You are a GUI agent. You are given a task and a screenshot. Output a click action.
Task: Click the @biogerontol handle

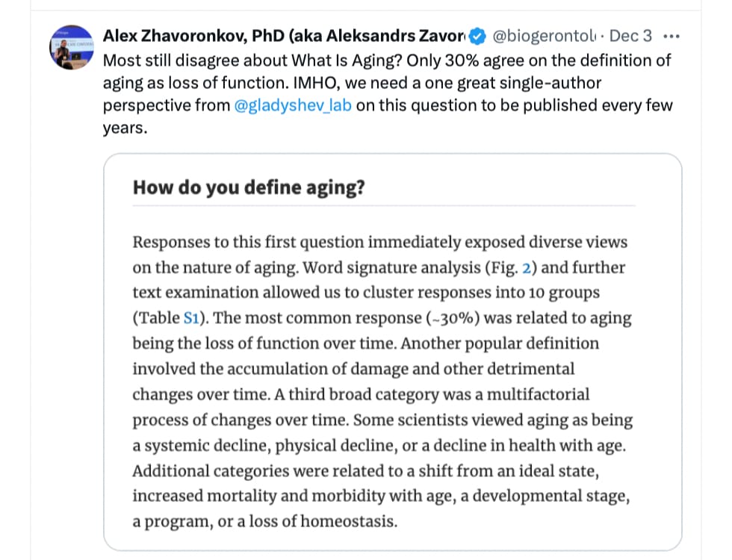pyautogui.click(x=544, y=36)
